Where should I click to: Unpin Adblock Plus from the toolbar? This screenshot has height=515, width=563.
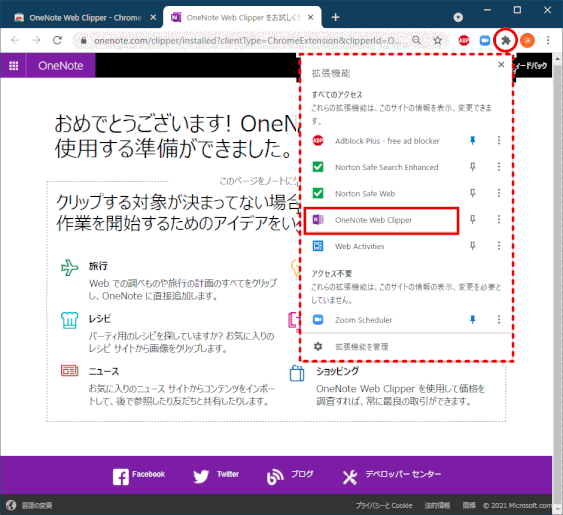[x=473, y=140]
